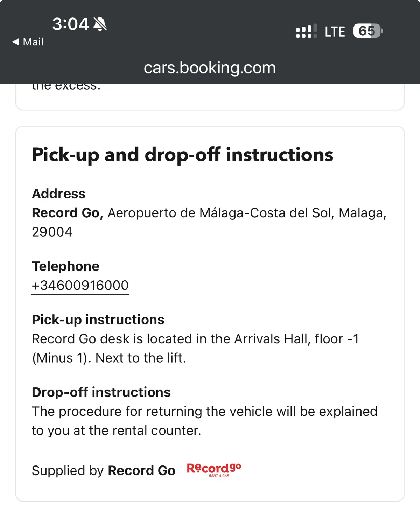Screen dimensions: 420x512
Task: Click the Telephone label
Action: pyautogui.click(x=66, y=266)
